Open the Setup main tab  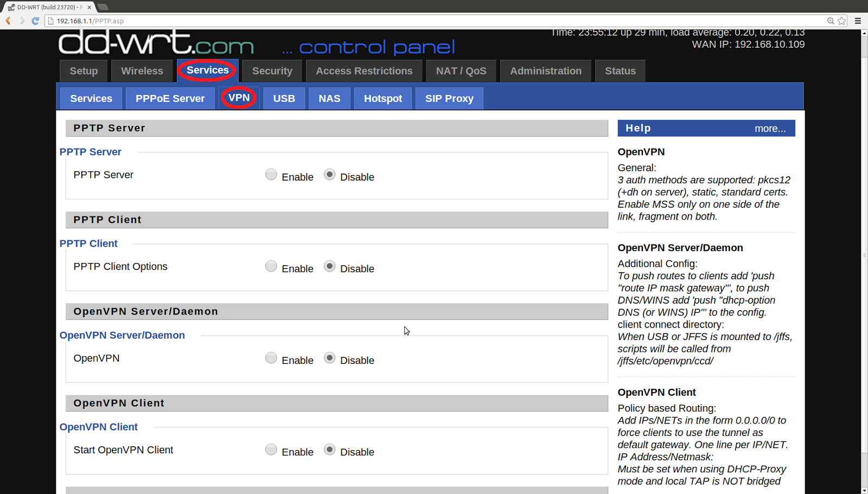click(84, 71)
